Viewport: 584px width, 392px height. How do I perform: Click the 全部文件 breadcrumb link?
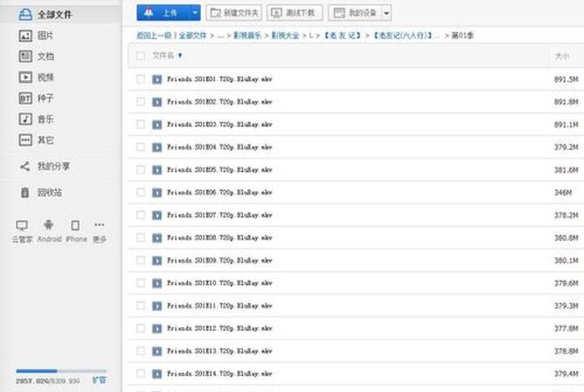pos(193,35)
